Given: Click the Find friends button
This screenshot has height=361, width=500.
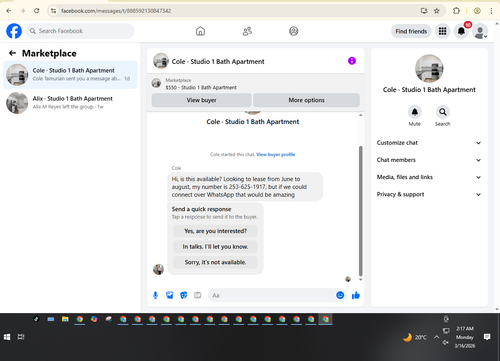Looking at the screenshot, I should 411,31.
